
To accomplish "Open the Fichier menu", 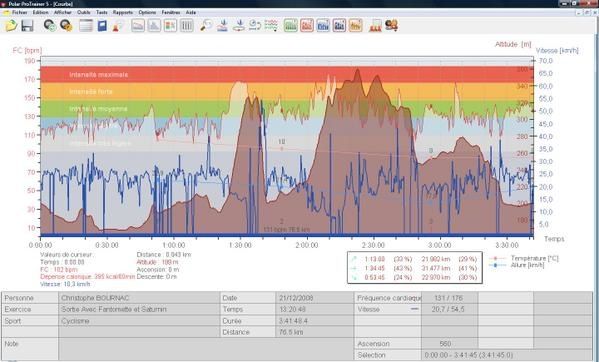I will point(19,12).
